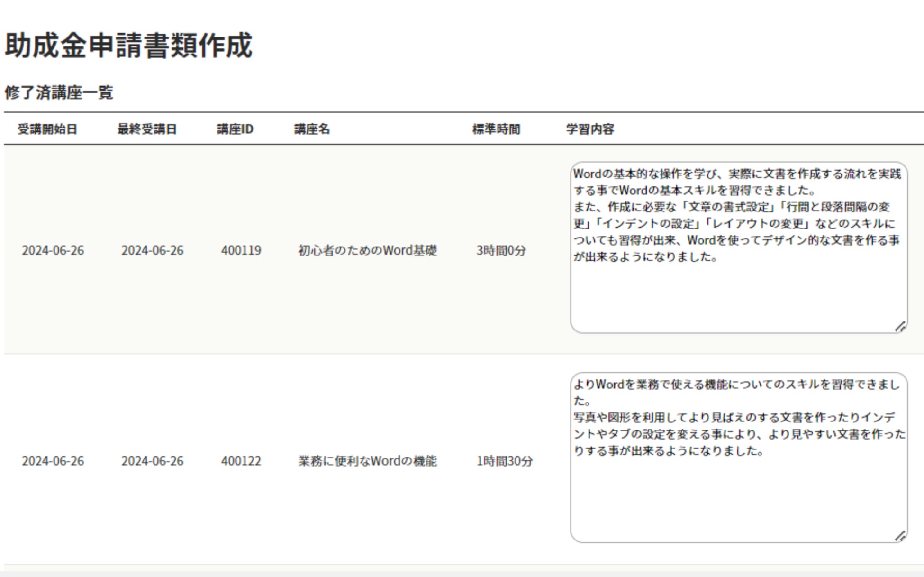924x577 pixels.
Task: Click the 講座ID column header
Action: [x=235, y=129]
